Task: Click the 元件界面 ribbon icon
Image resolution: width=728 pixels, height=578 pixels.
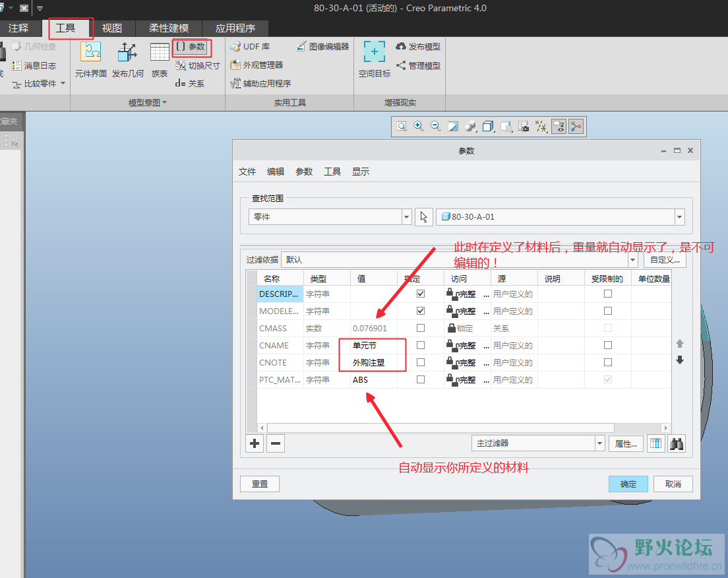Action: pos(90,59)
